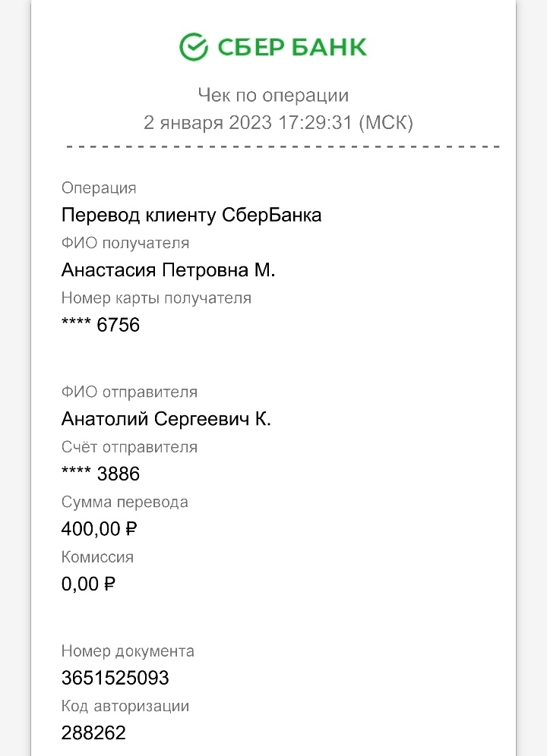Select the 'ФИО получателя' label
Image resolution: width=547 pixels, height=756 pixels.
[x=125, y=243]
